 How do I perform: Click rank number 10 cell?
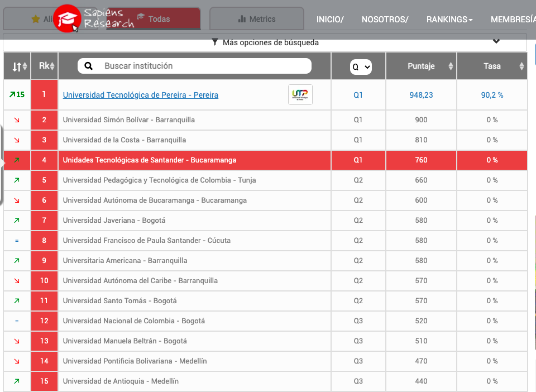[45, 280]
